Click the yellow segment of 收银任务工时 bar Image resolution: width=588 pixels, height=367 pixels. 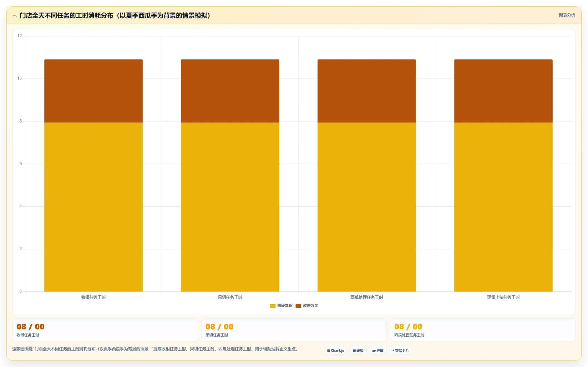[x=94, y=207]
